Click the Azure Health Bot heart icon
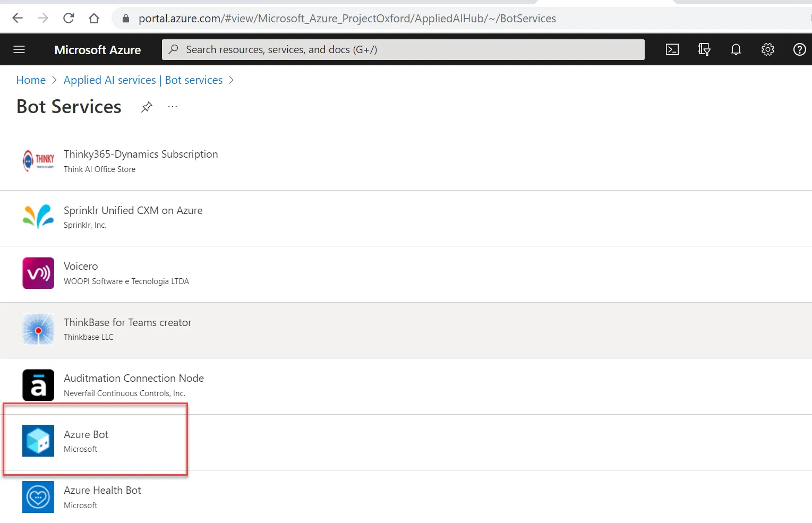The image size is (812, 523). [38, 497]
